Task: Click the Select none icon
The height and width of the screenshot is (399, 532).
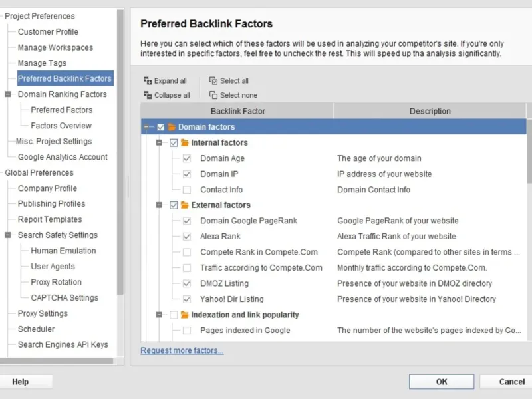Action: [x=213, y=95]
